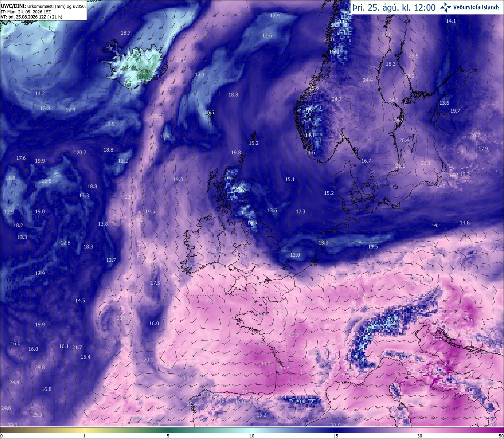Screen dimensions: 504x439
Task: Click the 44.8 value over western France
Action: click(x=265, y=363)
